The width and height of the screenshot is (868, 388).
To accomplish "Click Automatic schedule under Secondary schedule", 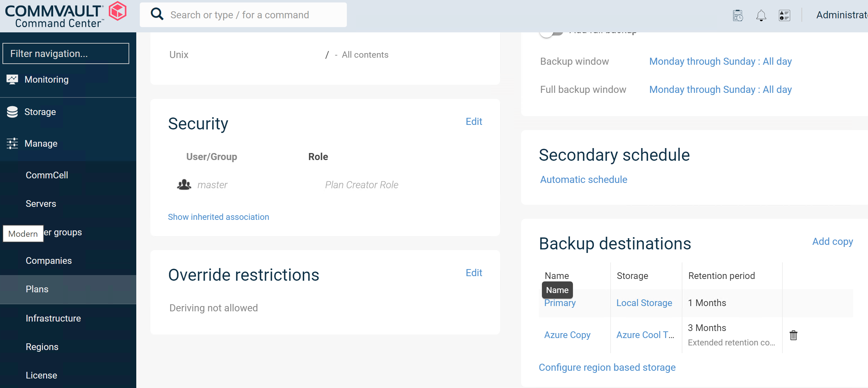I will pos(583,180).
